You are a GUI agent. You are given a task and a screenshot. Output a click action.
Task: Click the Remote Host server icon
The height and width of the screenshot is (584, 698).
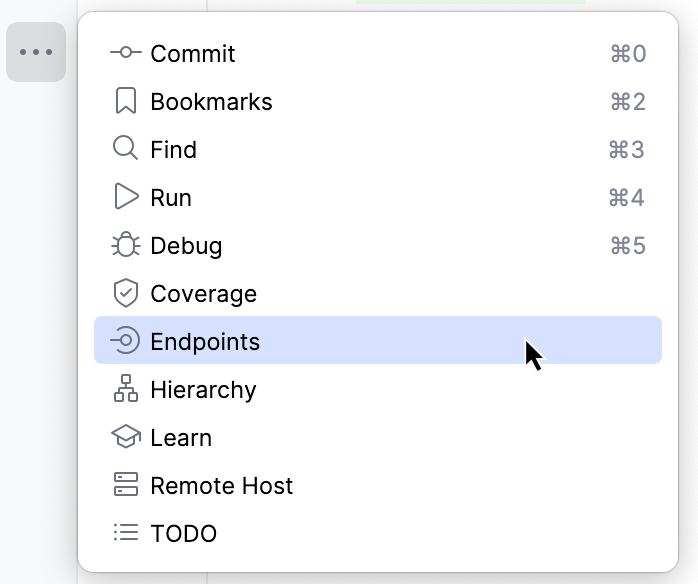(x=125, y=486)
